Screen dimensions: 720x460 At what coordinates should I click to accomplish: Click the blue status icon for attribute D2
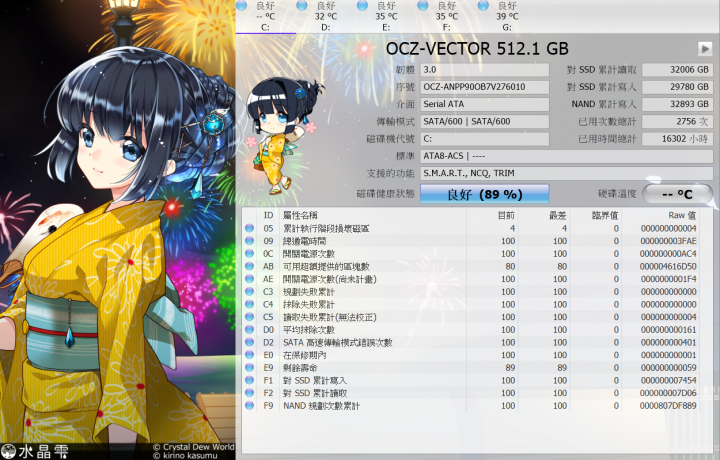pyautogui.click(x=249, y=342)
